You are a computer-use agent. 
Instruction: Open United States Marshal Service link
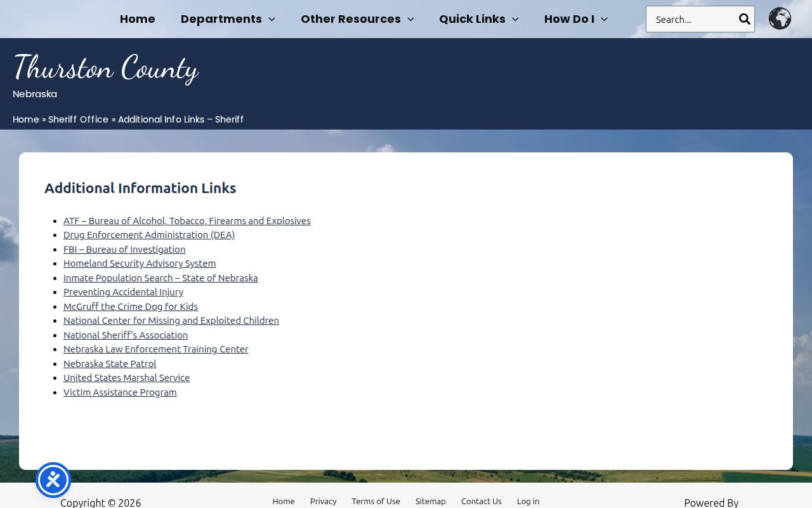click(126, 378)
